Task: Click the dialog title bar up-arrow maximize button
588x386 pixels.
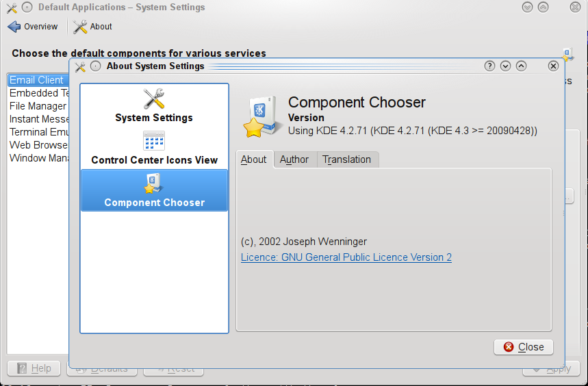Action: pyautogui.click(x=521, y=66)
